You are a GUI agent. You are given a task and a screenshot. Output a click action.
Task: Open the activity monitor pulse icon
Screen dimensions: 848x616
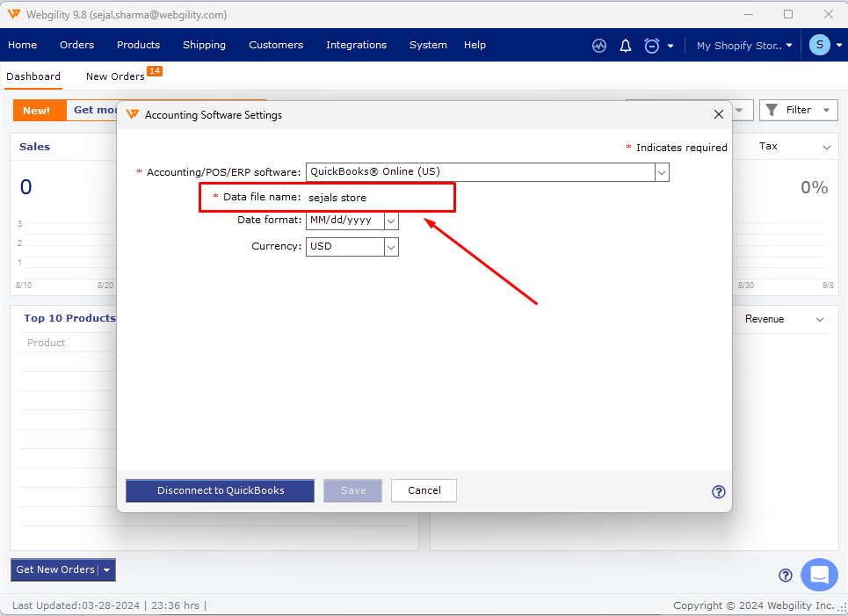pyautogui.click(x=599, y=46)
